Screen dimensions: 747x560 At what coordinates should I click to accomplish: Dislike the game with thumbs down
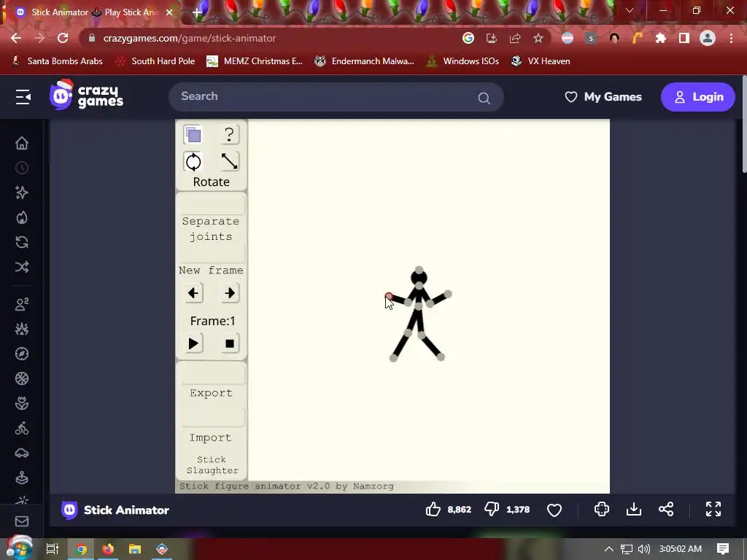tap(492, 509)
